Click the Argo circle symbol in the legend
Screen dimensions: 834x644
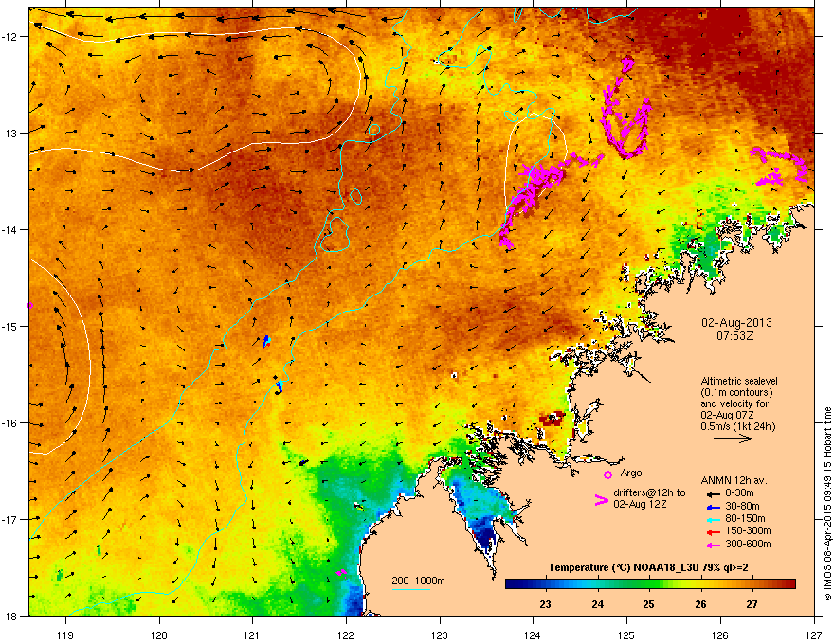[x=607, y=474]
